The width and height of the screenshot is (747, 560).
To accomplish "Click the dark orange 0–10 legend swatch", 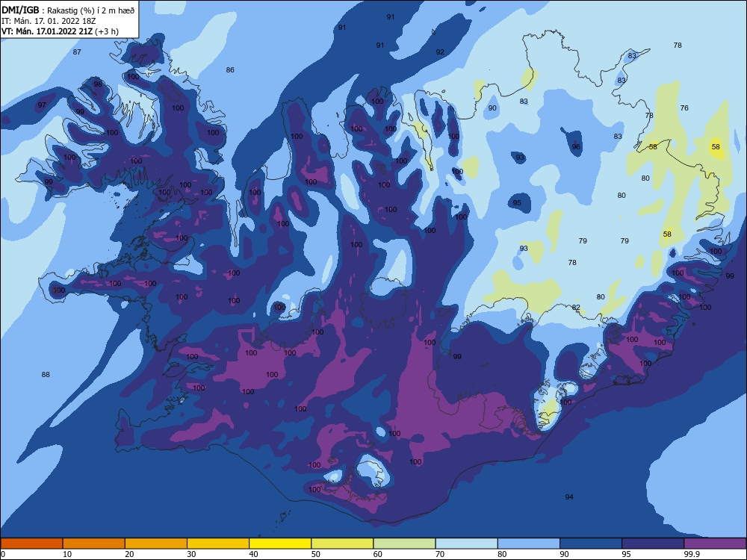I will click(31, 544).
